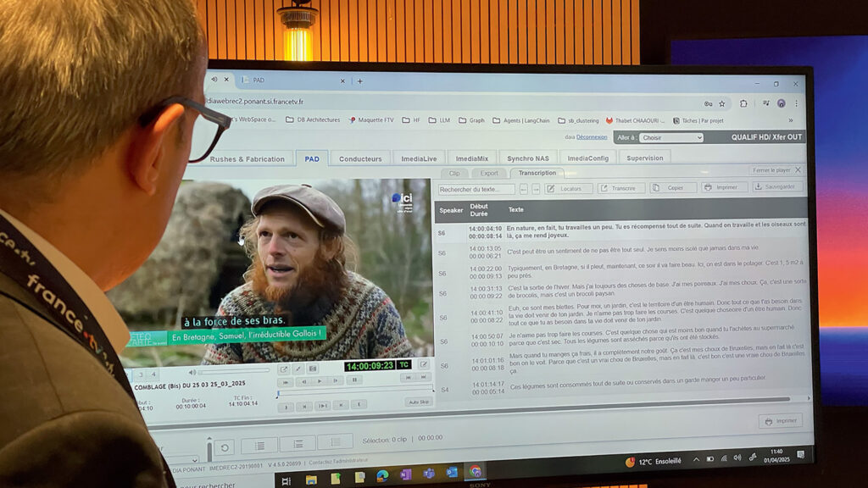Adjust the player volume slider

click(233, 371)
